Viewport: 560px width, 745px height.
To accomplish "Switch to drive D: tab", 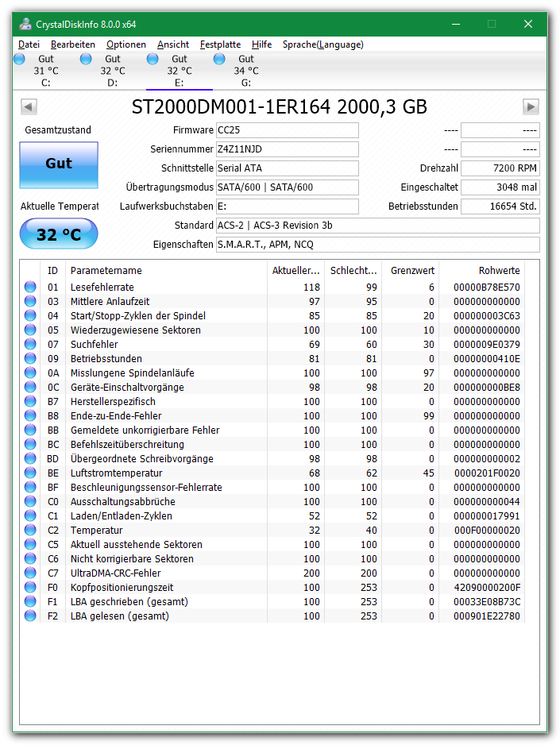I will [x=113, y=71].
